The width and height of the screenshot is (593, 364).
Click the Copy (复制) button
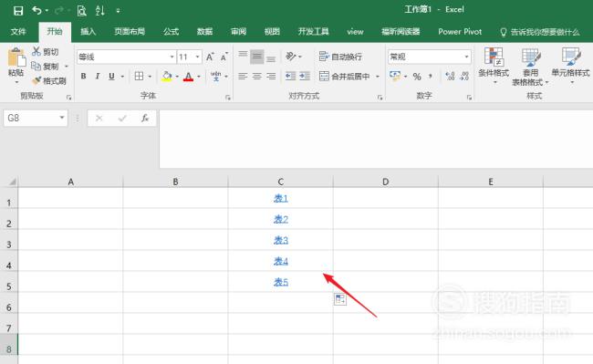click(x=46, y=67)
